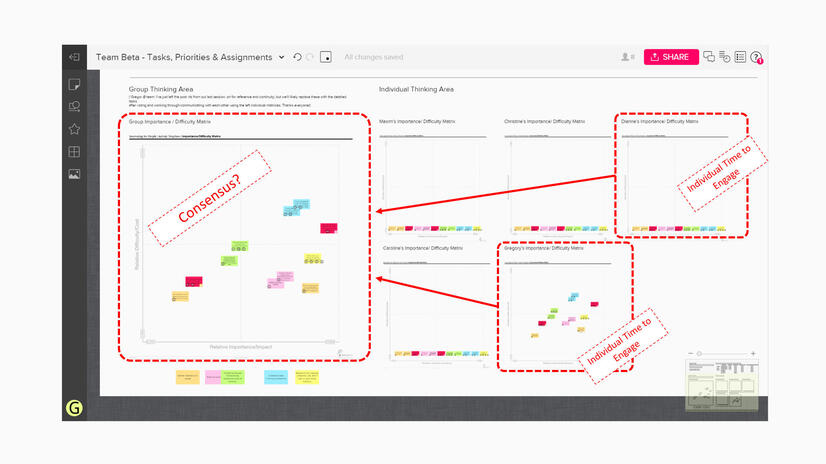This screenshot has width=826, height=464.
Task: Open the outline list panel
Action: 740,57
